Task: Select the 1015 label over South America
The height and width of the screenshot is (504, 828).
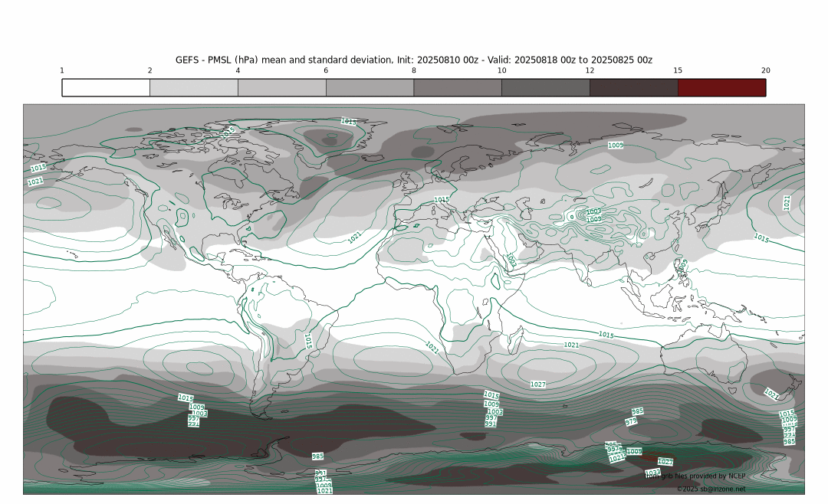Action: tap(308, 340)
